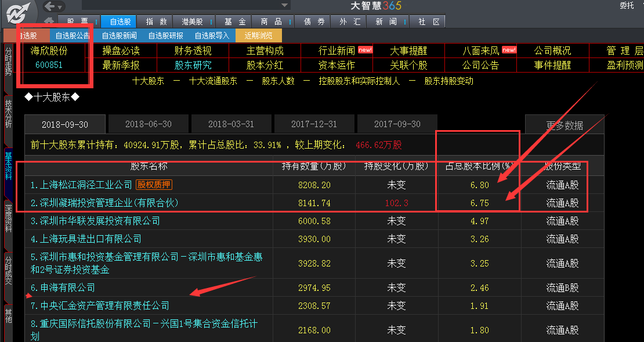
Task: Open 关联个股 section
Action: click(x=408, y=65)
